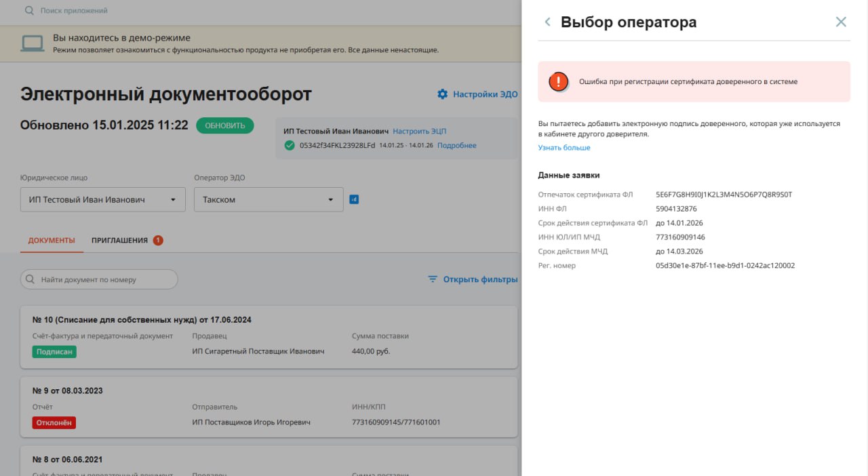Click the Отклонён status badge
868x476 pixels.
(x=54, y=422)
